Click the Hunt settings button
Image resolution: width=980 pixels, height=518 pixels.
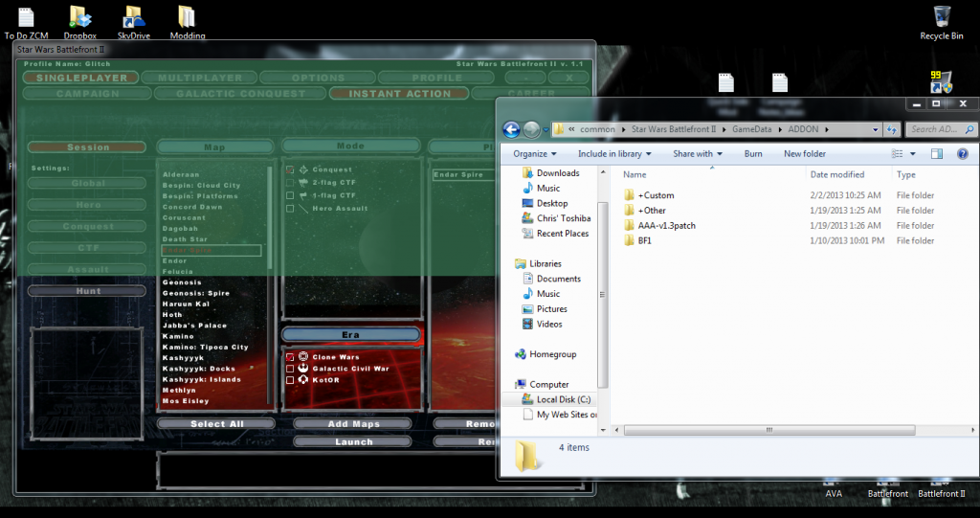point(87,291)
